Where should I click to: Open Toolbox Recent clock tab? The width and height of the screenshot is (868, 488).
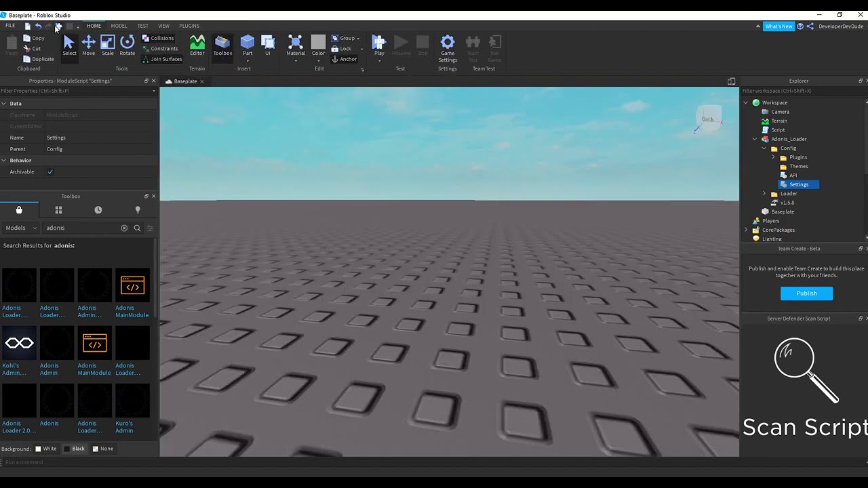[x=98, y=210]
